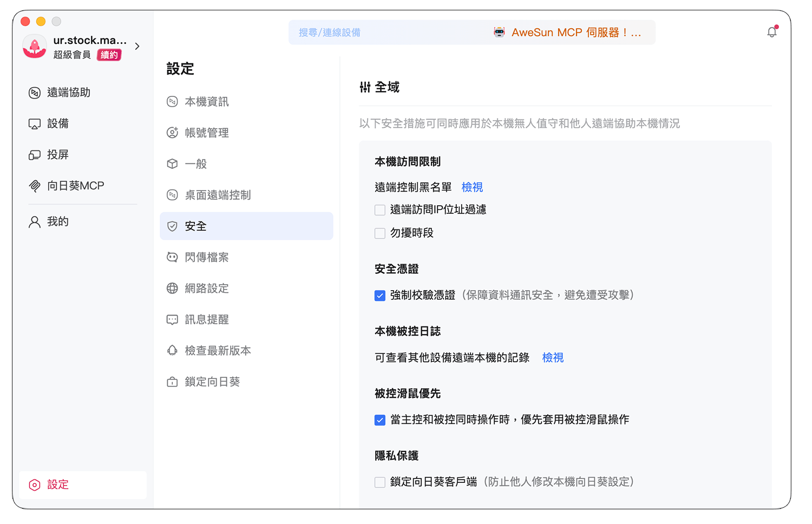Uncheck 被控滑鼠優先 checkbox
812x524 pixels.
380,420
